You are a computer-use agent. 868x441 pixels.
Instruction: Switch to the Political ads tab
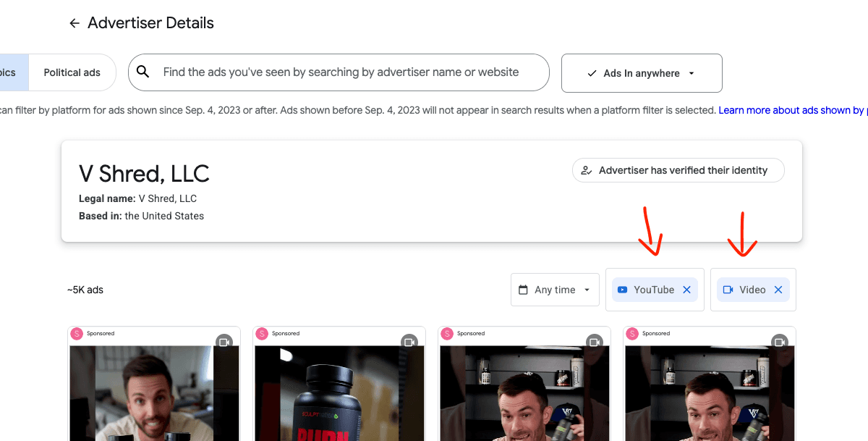coord(72,72)
